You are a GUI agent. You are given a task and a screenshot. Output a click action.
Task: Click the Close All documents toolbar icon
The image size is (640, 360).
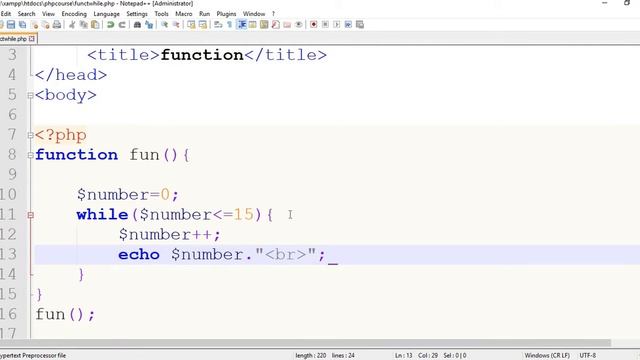[x=46, y=25]
